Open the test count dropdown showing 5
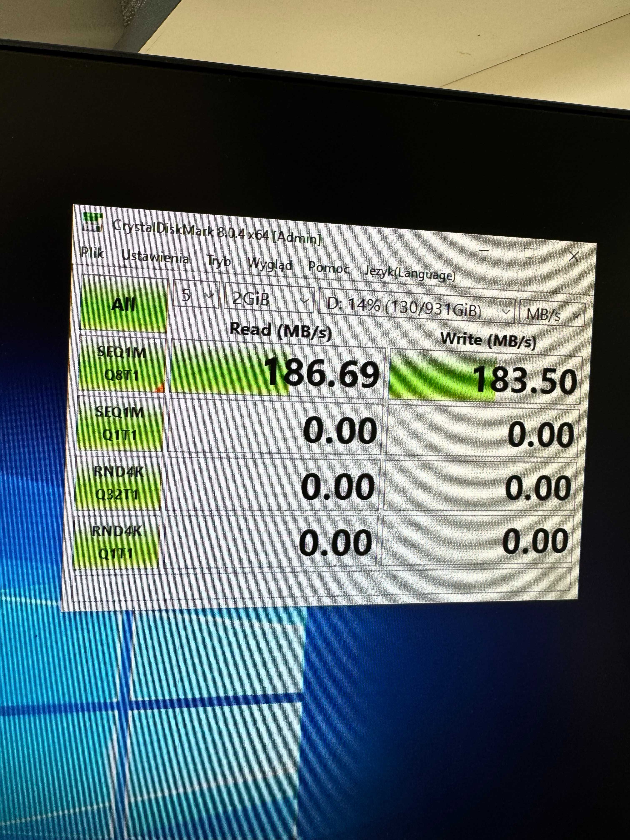Screen dimensions: 630x840 (196, 294)
